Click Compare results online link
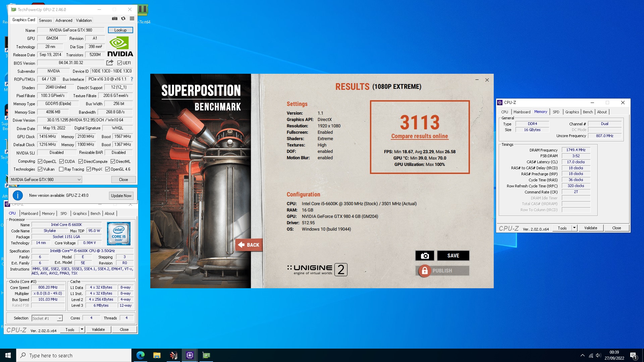Screen dimensions: 644x362 pos(420,136)
